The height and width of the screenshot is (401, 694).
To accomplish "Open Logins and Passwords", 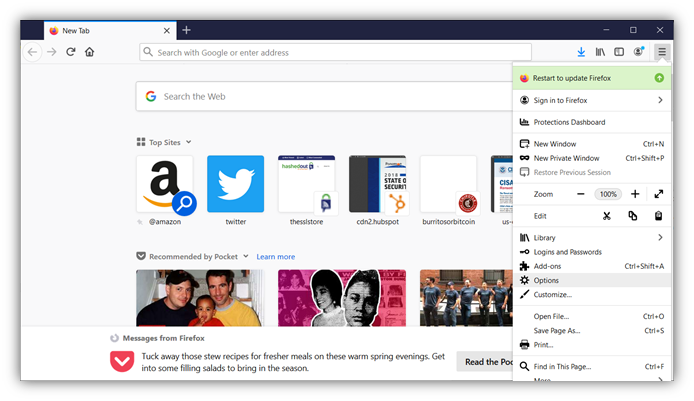I will pyautogui.click(x=592, y=252).
